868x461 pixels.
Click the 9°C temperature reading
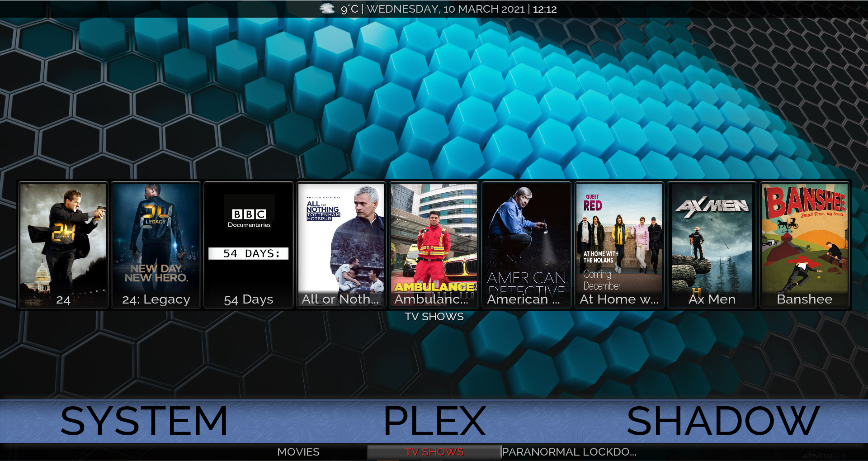pos(349,9)
